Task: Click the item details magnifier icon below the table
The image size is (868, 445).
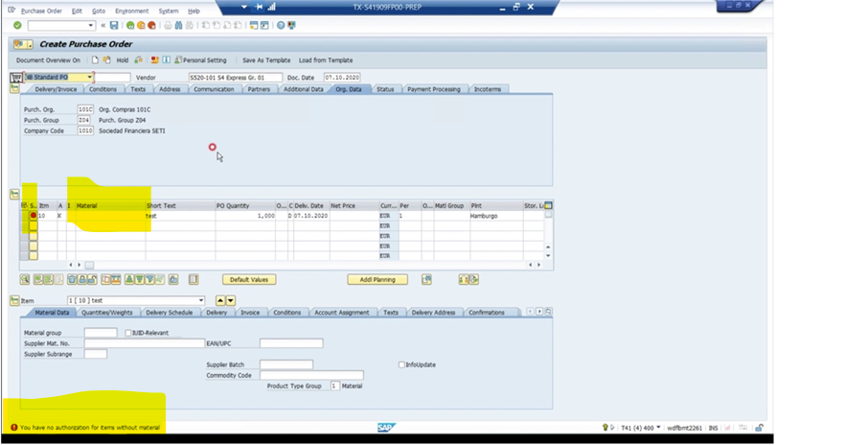Action: [25, 280]
